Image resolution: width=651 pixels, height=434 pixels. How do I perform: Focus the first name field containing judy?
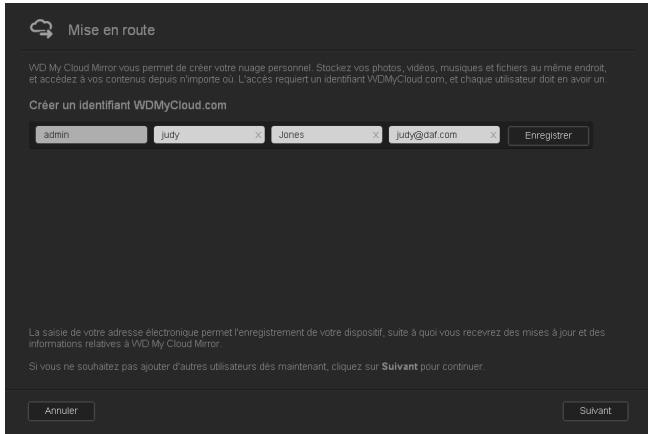tap(209, 135)
